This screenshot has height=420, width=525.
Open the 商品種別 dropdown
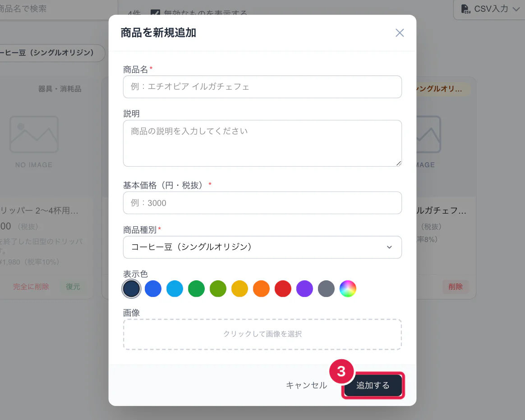click(x=262, y=247)
